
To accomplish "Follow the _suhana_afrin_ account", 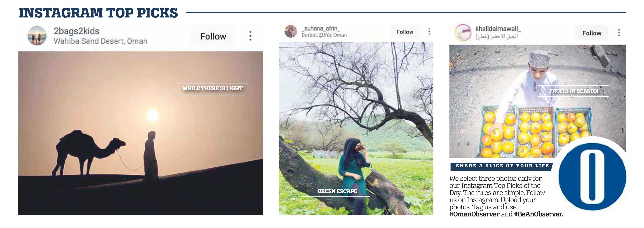I will click(405, 32).
